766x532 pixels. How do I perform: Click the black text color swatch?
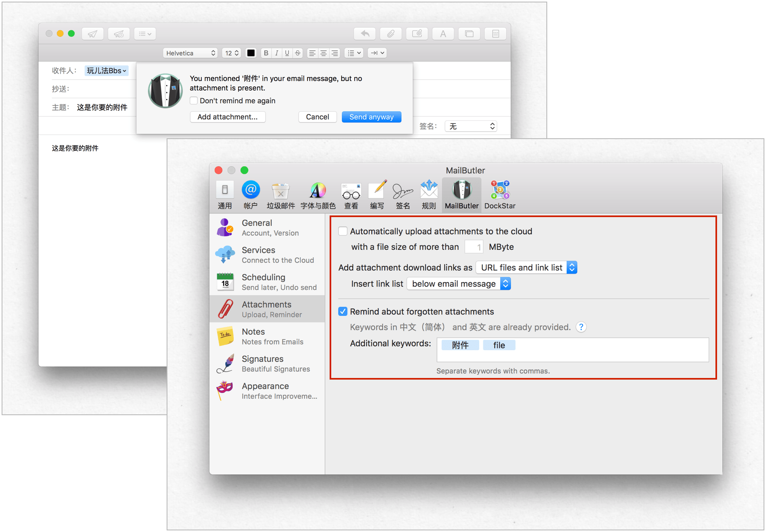coord(251,53)
